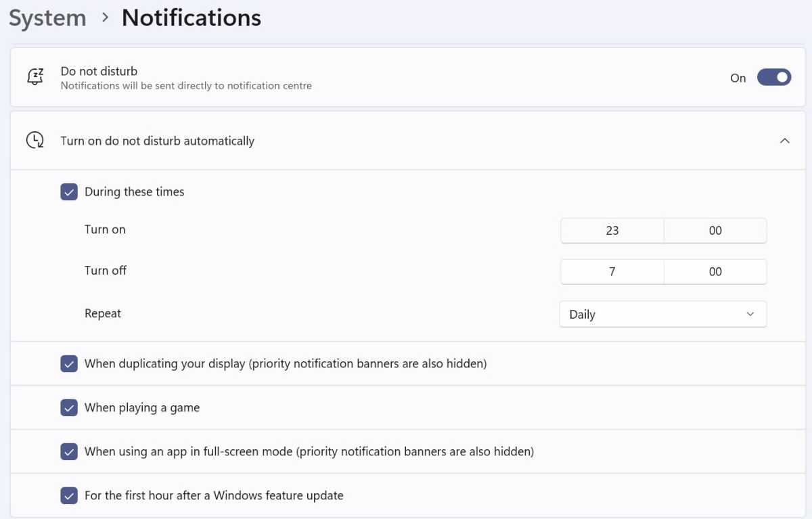This screenshot has height=519, width=812.
Task: Uncheck 'When using an app in full-screen mode'
Action: click(x=69, y=451)
